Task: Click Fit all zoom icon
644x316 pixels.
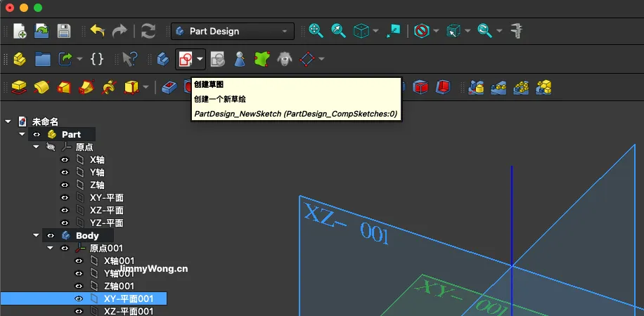Action: pyautogui.click(x=316, y=31)
